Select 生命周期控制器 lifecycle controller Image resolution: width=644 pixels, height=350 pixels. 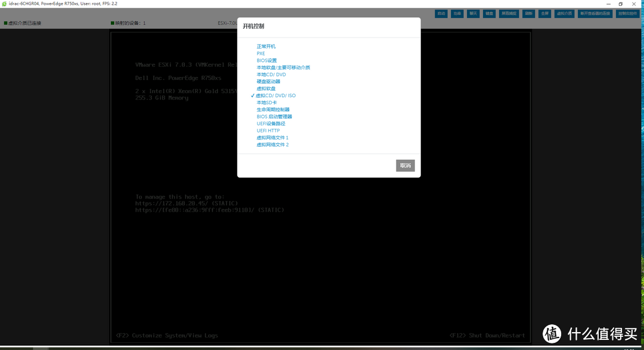[273, 110]
